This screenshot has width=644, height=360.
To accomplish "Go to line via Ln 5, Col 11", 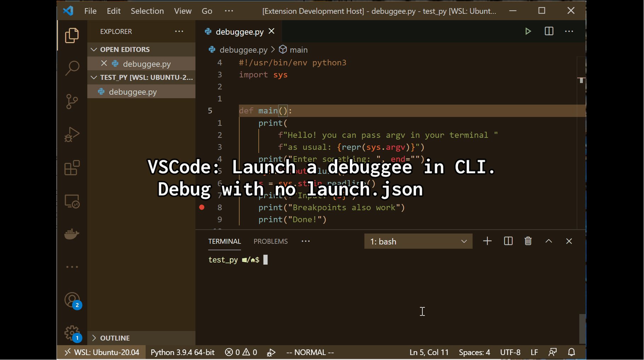I will [x=429, y=352].
